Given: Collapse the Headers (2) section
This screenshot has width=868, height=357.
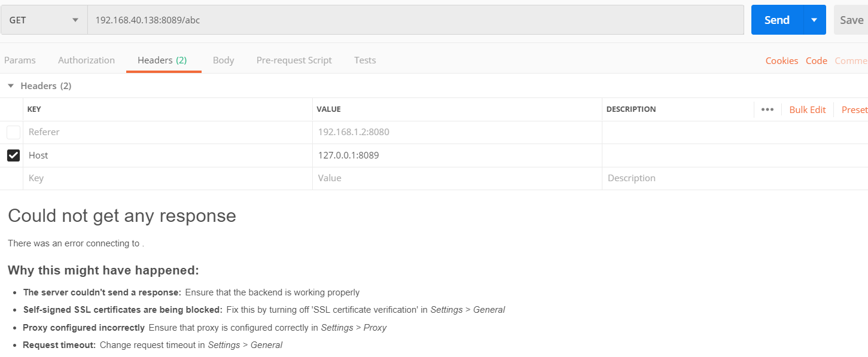Looking at the screenshot, I should 11,86.
